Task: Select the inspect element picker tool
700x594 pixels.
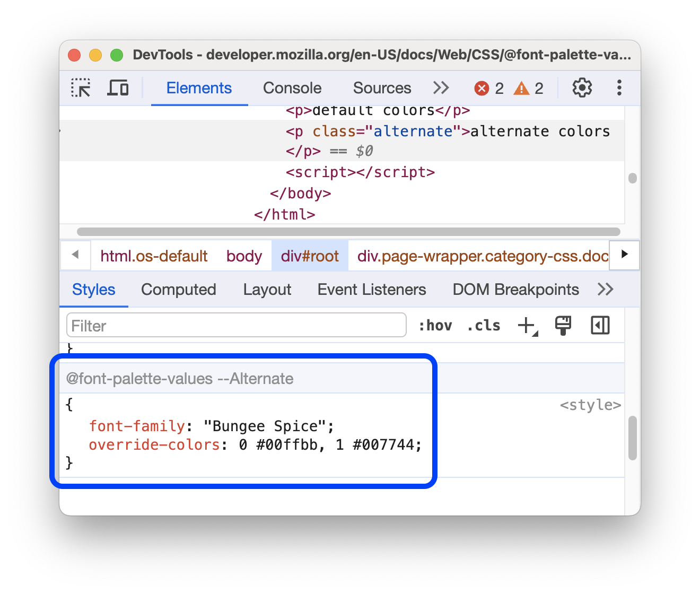Action: point(81,88)
